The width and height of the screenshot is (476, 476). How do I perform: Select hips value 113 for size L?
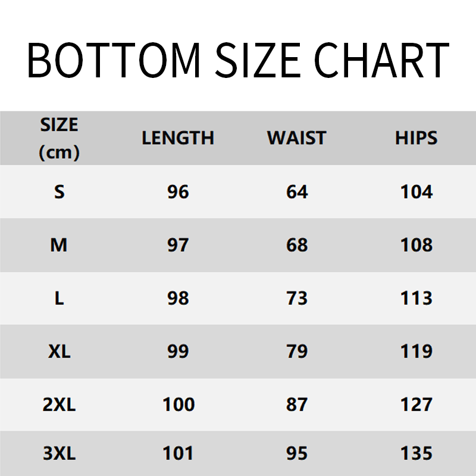pyautogui.click(x=416, y=298)
